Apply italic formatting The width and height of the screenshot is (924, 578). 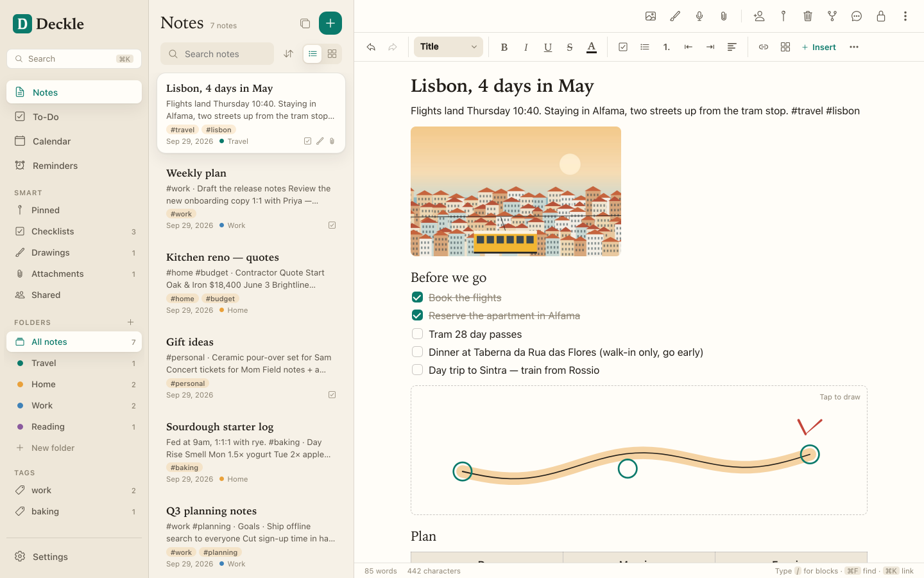point(526,47)
